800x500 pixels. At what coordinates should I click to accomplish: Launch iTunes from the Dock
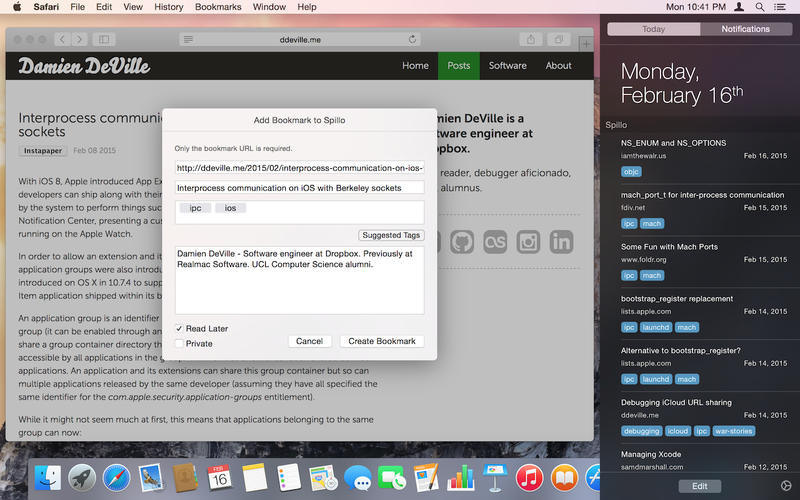tap(530, 479)
